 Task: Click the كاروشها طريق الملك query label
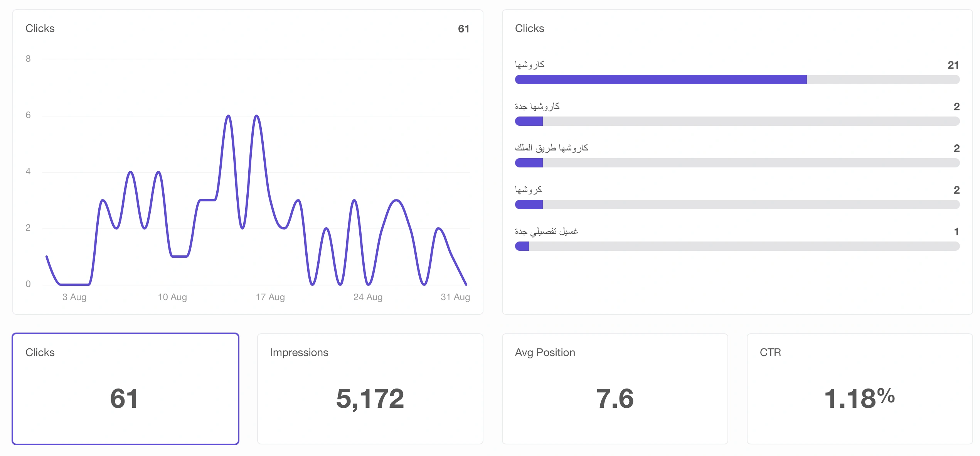(x=552, y=148)
